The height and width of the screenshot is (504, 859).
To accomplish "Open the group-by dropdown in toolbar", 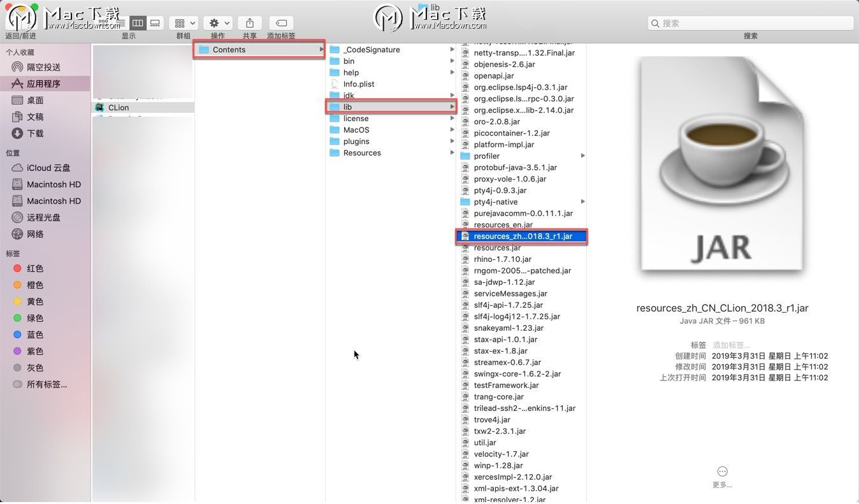I will pos(184,23).
